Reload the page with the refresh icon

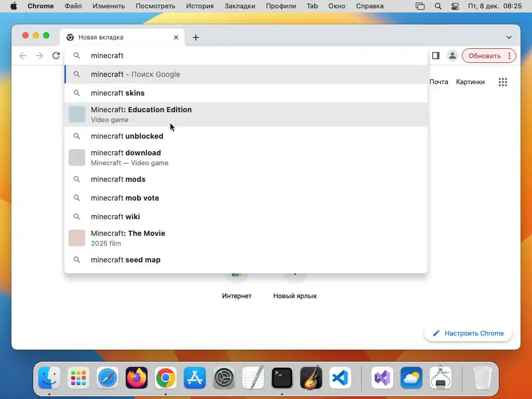[56, 56]
